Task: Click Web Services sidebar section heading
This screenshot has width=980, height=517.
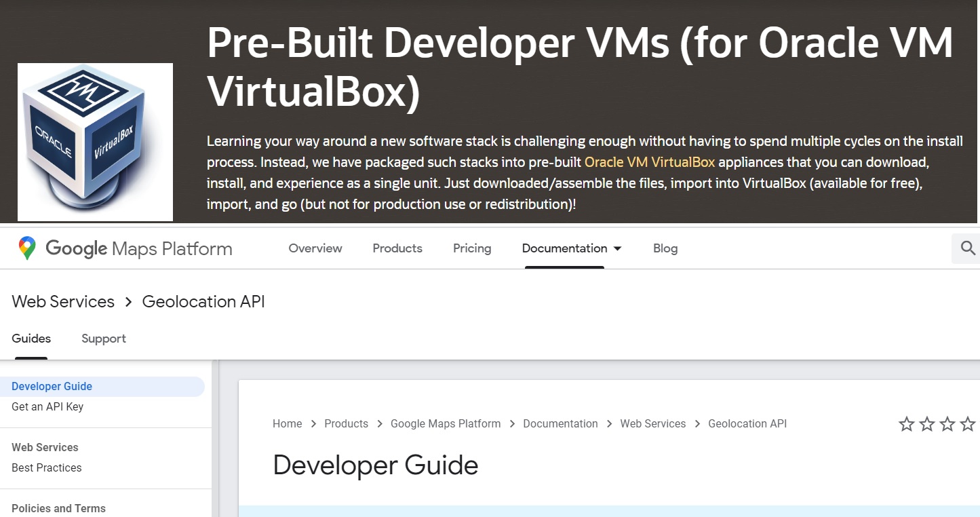Action: click(45, 448)
